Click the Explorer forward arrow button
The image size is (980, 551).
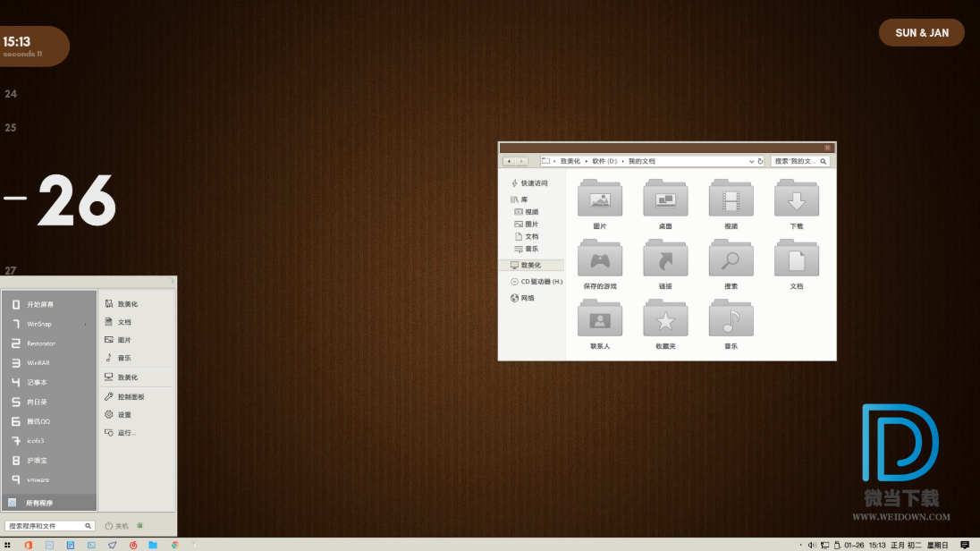(x=521, y=161)
